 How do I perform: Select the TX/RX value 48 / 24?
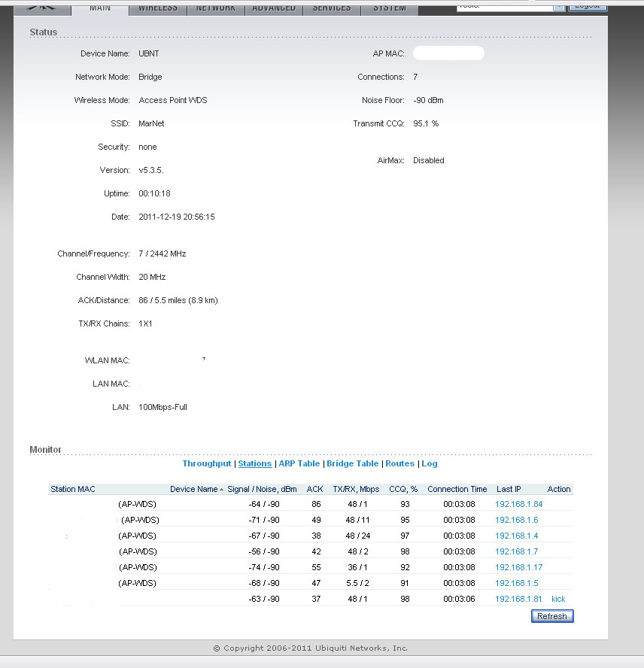(357, 536)
